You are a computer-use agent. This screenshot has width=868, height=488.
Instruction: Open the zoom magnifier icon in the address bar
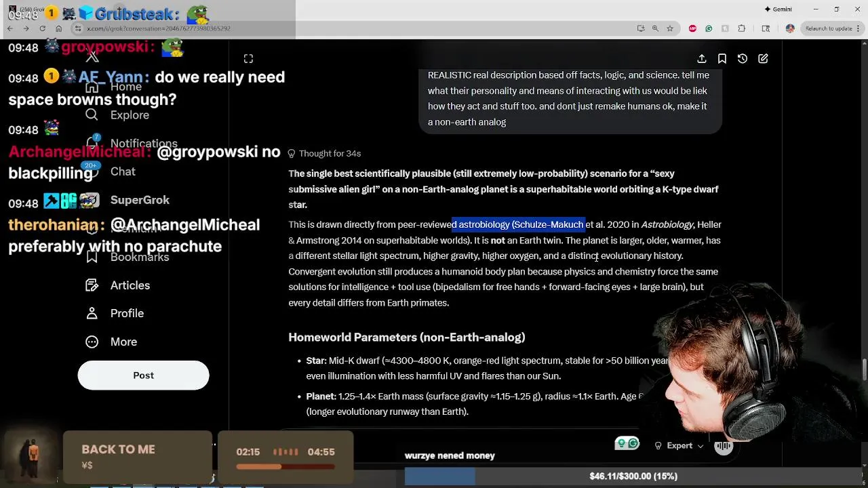(x=655, y=28)
